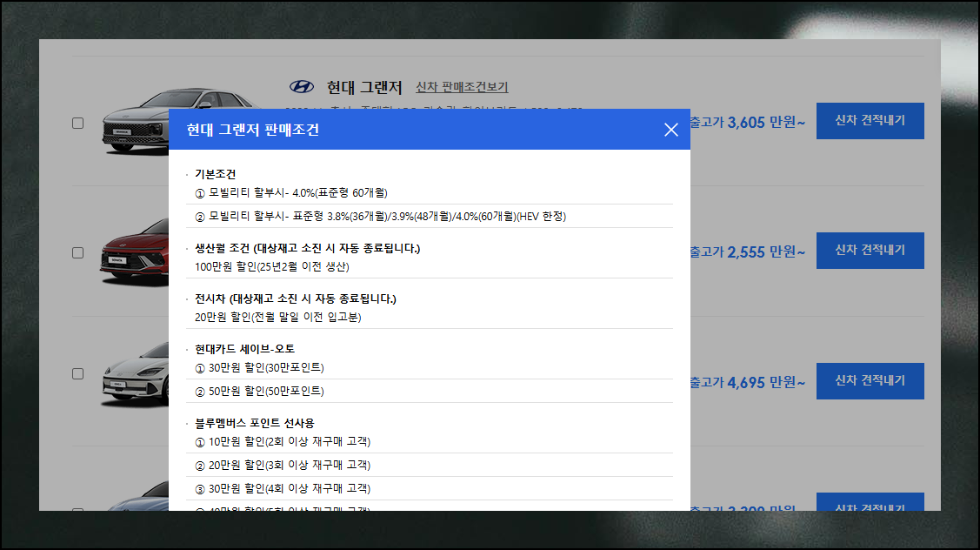
Task: Click the 30만원 할인(30만포인트) line
Action: (259, 367)
